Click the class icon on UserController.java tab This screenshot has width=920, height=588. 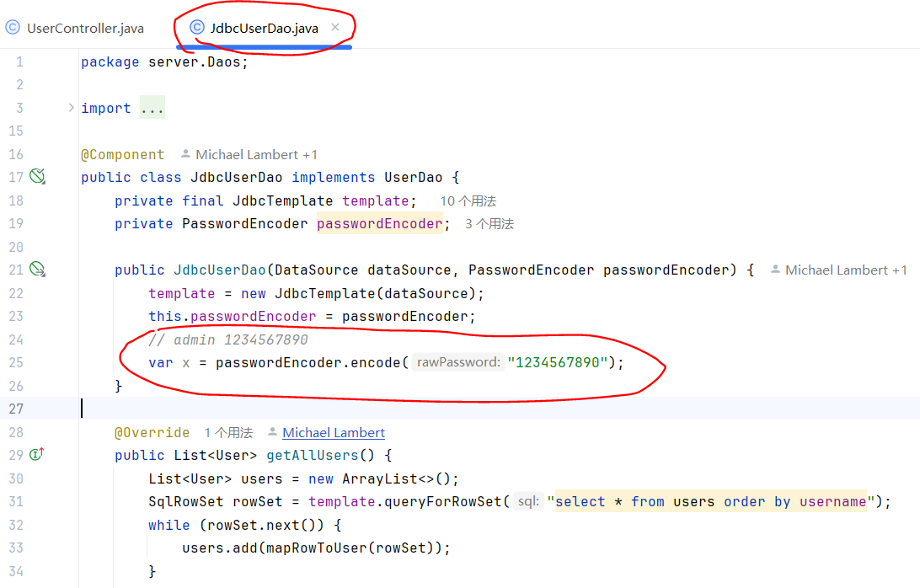coord(13,28)
